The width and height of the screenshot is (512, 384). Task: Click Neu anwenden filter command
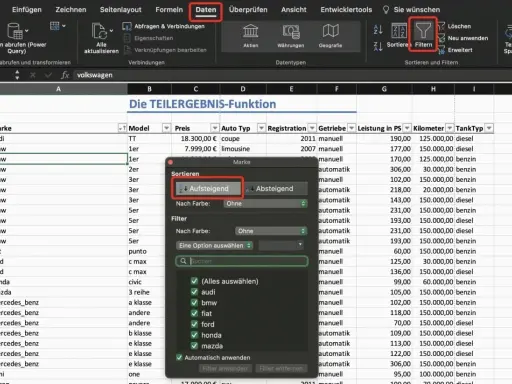(x=463, y=38)
